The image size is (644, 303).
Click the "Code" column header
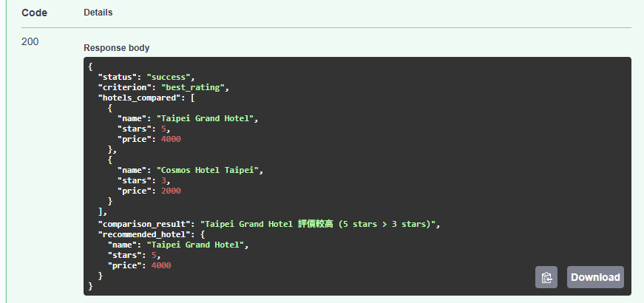pos(35,13)
